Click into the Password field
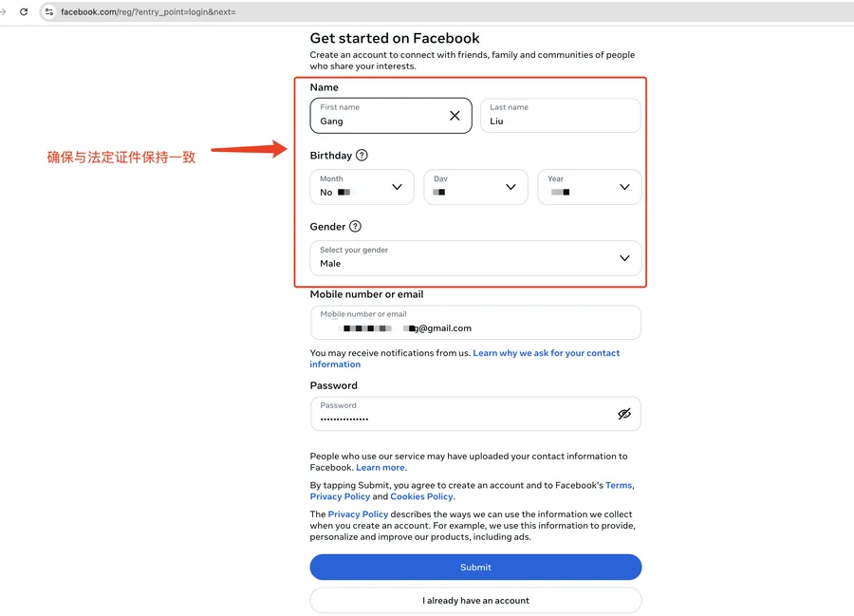Image resolution: width=854 pixels, height=616 pixels. tap(475, 414)
